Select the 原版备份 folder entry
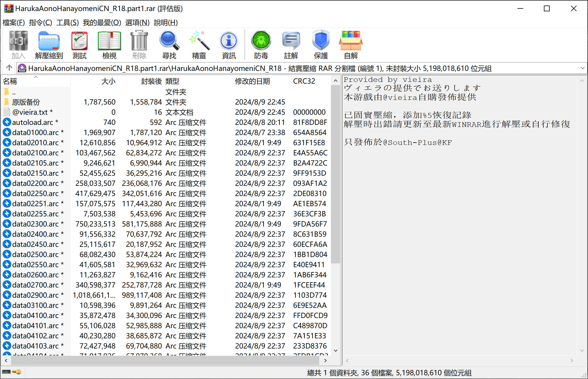Image resolution: width=588 pixels, height=379 pixels. click(x=26, y=102)
